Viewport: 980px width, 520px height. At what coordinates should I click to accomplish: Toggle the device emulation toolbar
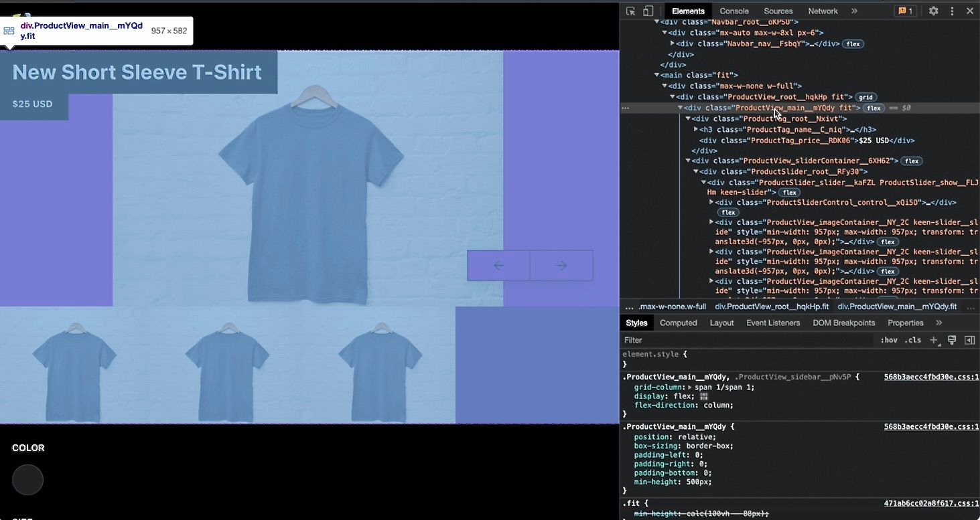coord(647,11)
